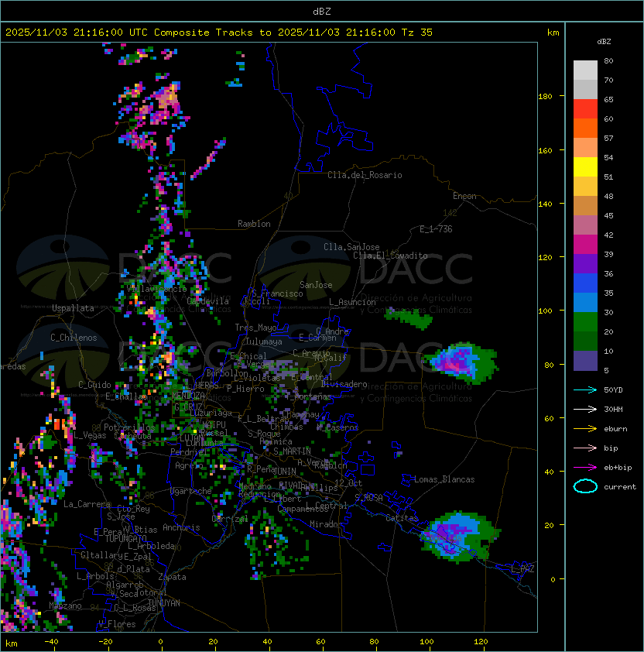This screenshot has height=652, width=644.
Task: Click the 'eb+bip' legend label
Action: click(618, 468)
